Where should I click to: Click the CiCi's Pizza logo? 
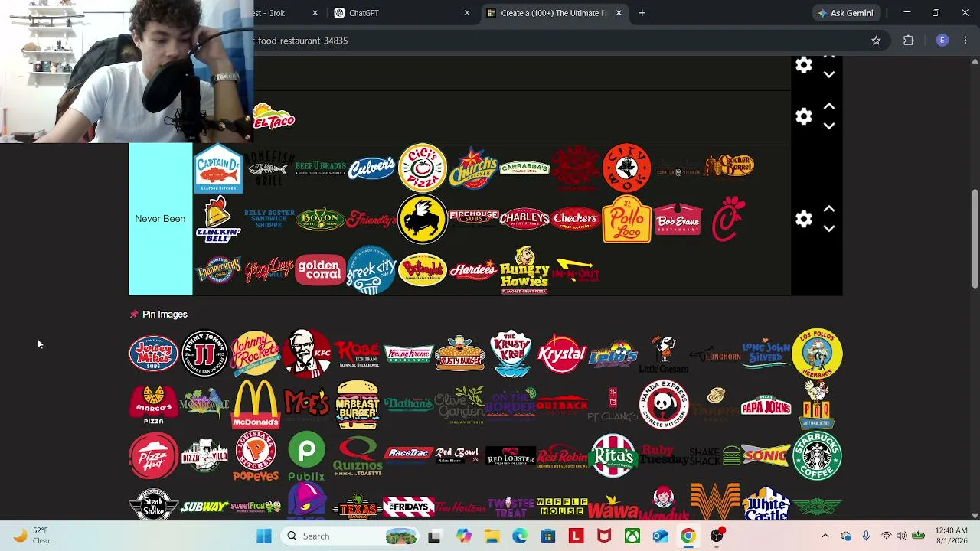tap(422, 168)
